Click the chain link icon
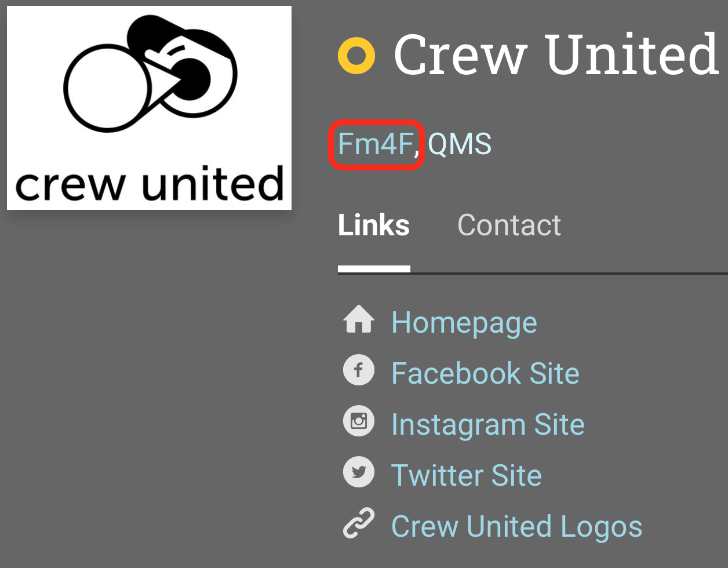Image resolution: width=728 pixels, height=568 pixels. (x=359, y=522)
